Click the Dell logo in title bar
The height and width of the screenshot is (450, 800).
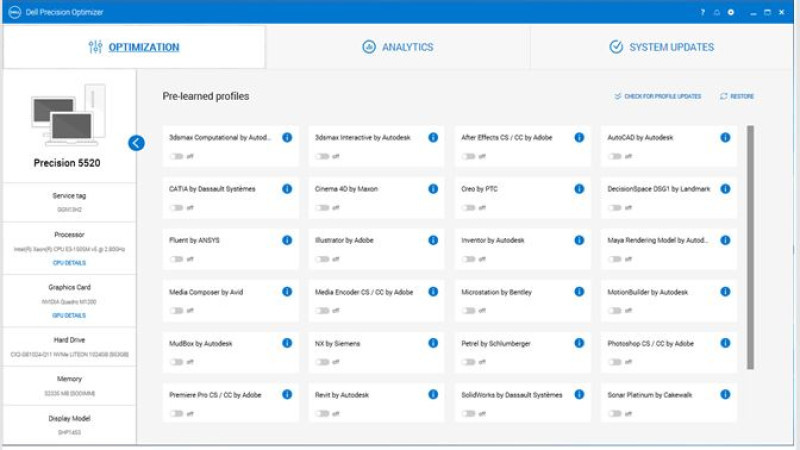14,12
